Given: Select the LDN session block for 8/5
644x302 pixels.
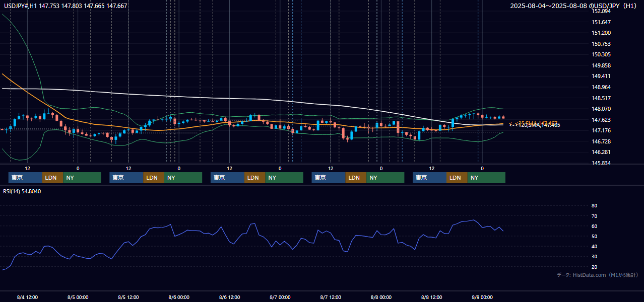Looking at the screenshot, I should 154,178.
